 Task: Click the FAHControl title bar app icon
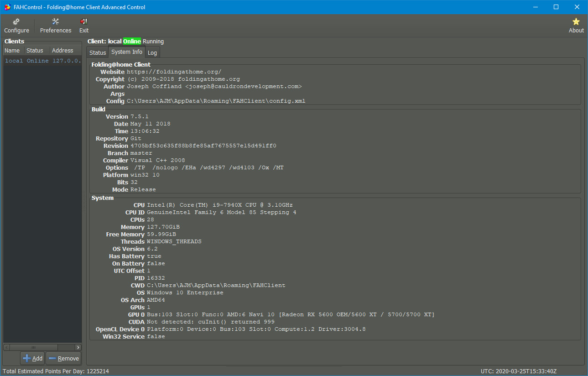click(7, 7)
